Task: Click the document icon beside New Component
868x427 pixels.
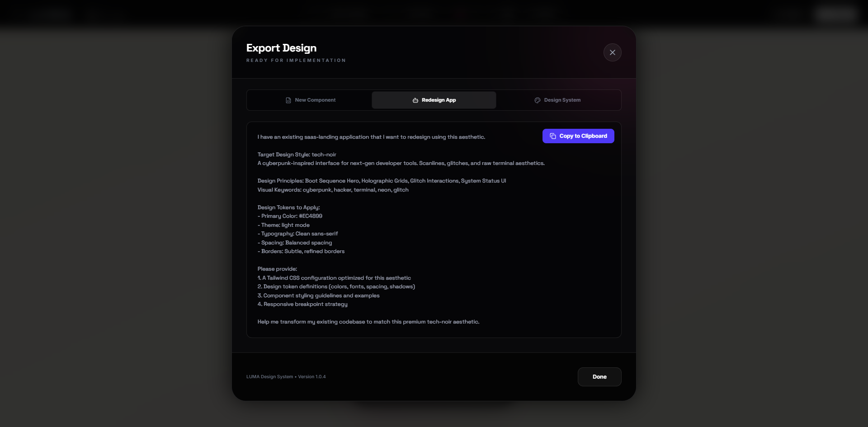Action: tap(288, 100)
